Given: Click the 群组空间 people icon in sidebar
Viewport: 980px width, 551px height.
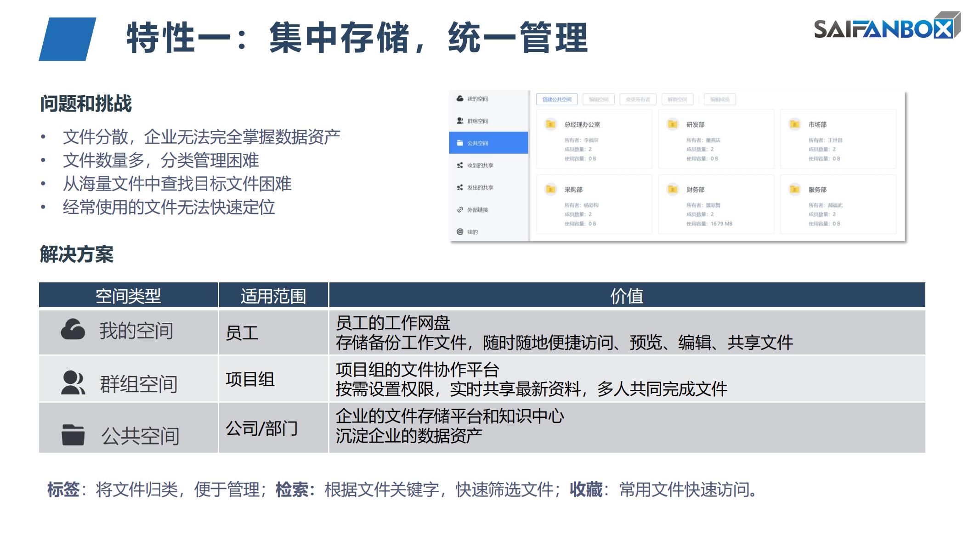Looking at the screenshot, I should pyautogui.click(x=460, y=121).
